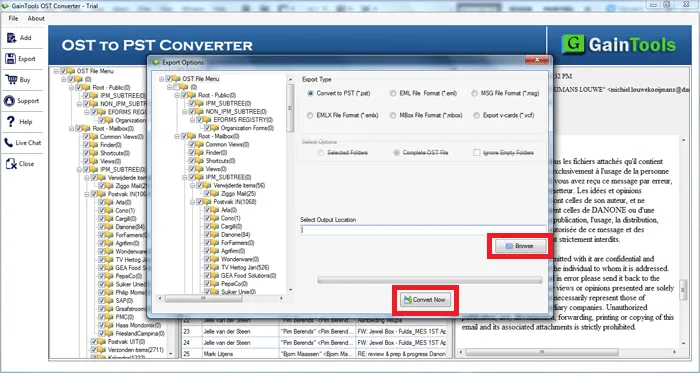This screenshot has height=373, width=700.
Task: Open Support via the headset icon
Action: click(9, 100)
